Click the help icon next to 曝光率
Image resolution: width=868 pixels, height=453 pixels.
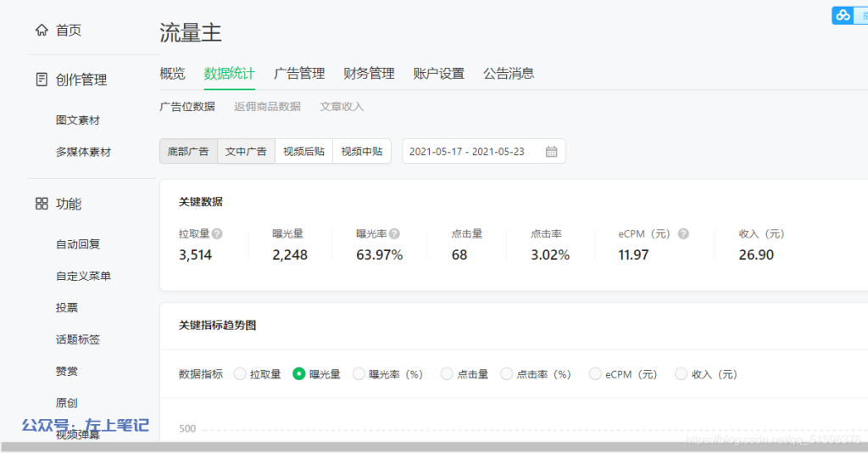[394, 233]
